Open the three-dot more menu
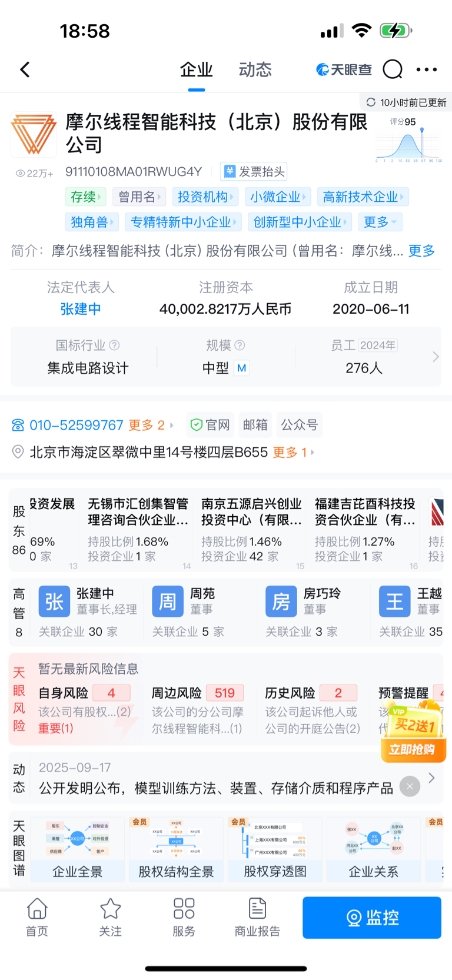 427,69
